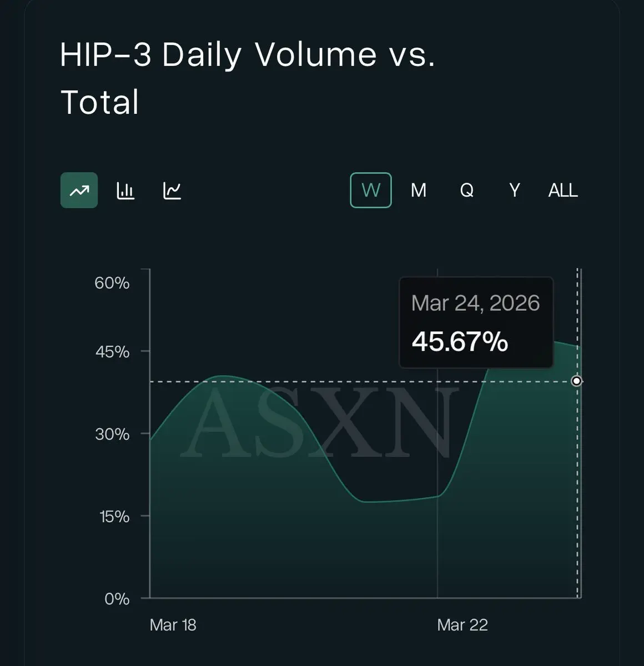Select the area chart view icon
The height and width of the screenshot is (666, 644).
click(79, 190)
